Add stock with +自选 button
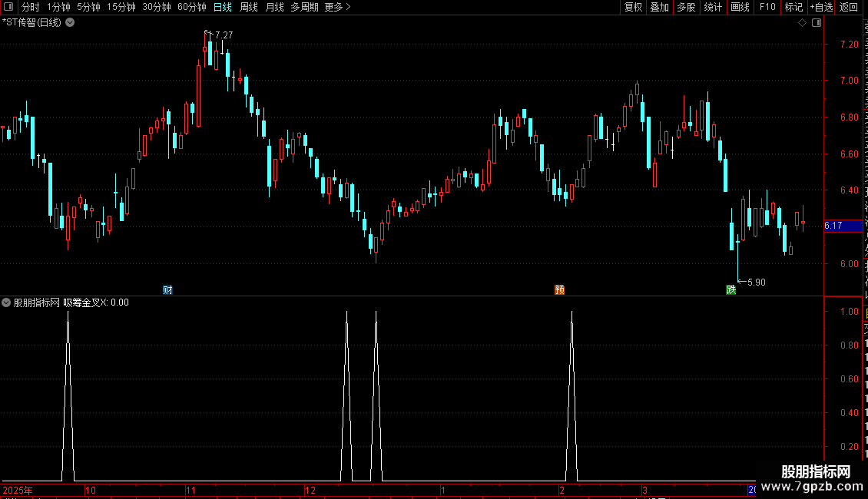Image resolution: width=868 pixels, height=499 pixels. coord(821,7)
